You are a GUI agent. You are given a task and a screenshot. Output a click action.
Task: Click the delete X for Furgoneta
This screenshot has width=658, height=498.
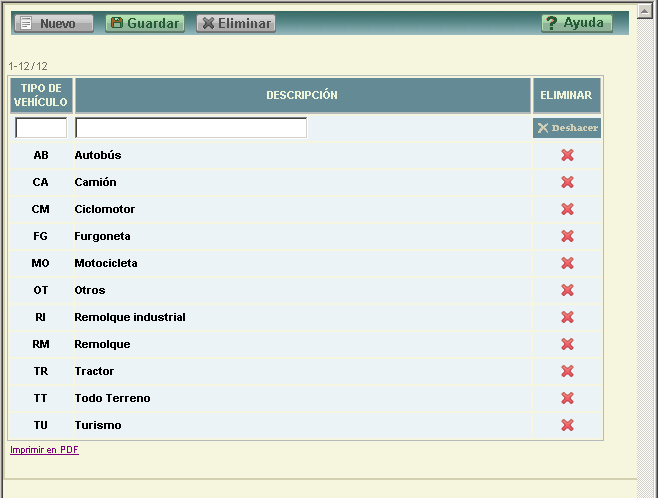tap(567, 236)
